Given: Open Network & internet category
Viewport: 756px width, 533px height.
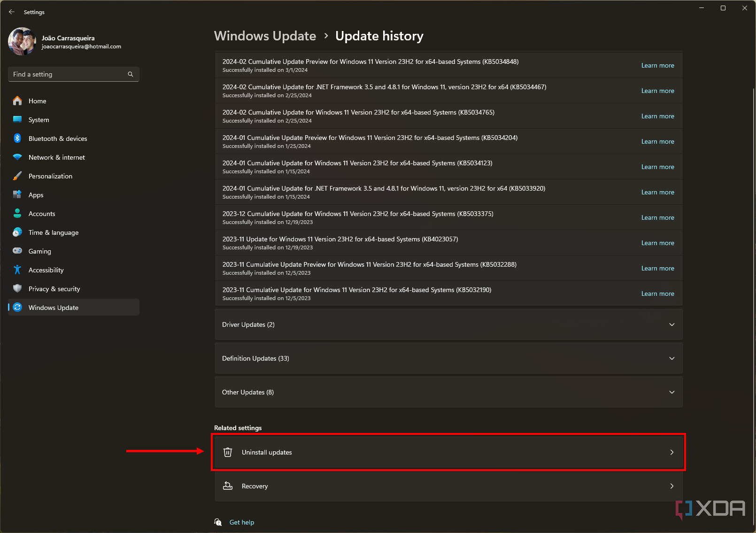Looking at the screenshot, I should coord(74,157).
